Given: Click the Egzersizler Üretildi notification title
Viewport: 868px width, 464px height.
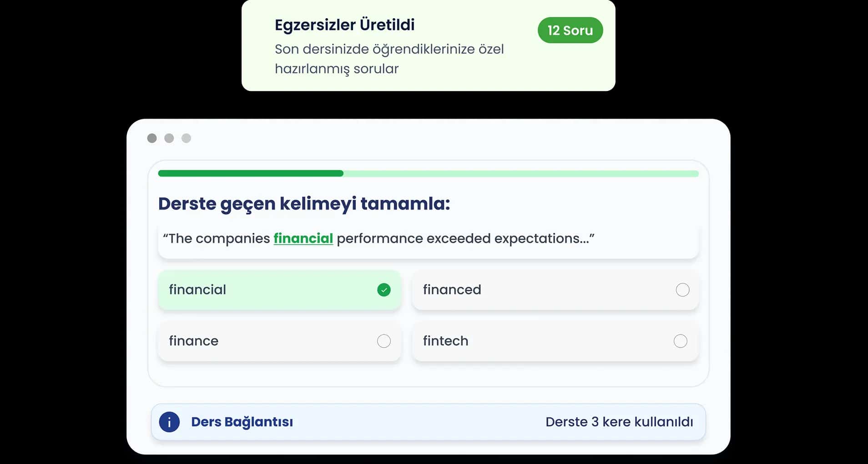Looking at the screenshot, I should 344,25.
